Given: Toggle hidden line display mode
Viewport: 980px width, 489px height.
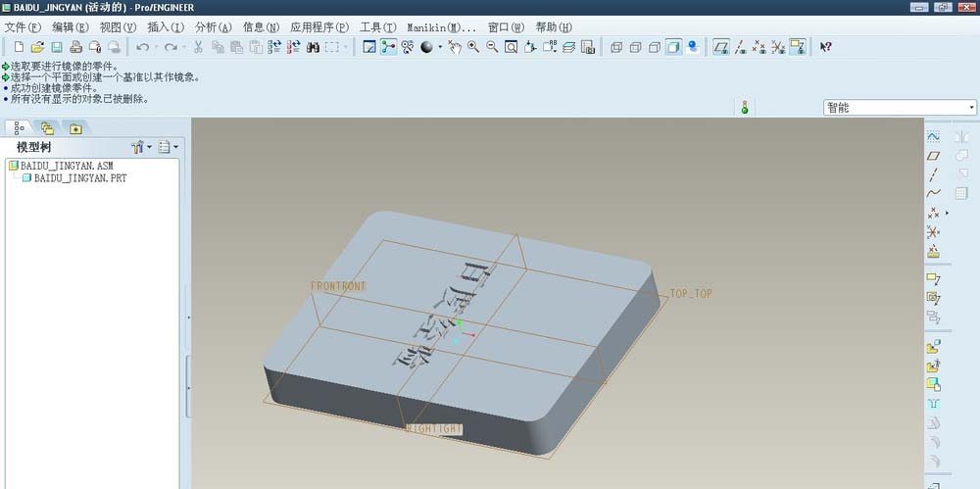Looking at the screenshot, I should pos(636,47).
